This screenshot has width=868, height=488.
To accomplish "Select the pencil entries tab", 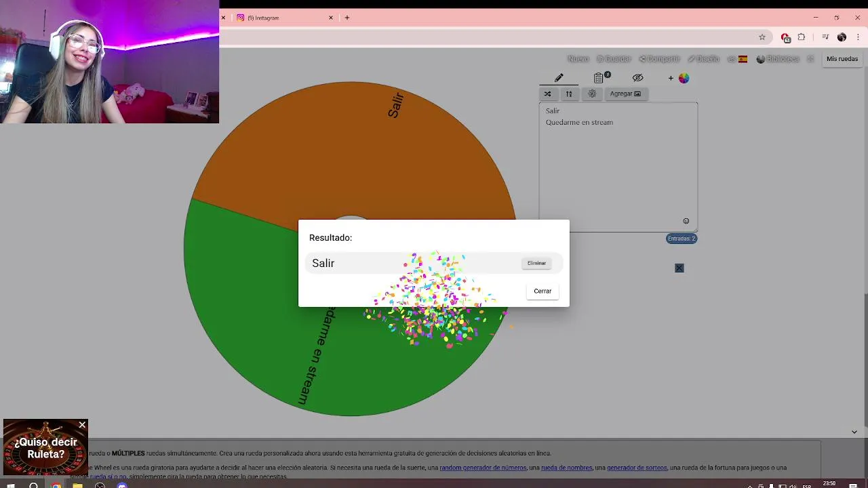I will (x=559, y=78).
